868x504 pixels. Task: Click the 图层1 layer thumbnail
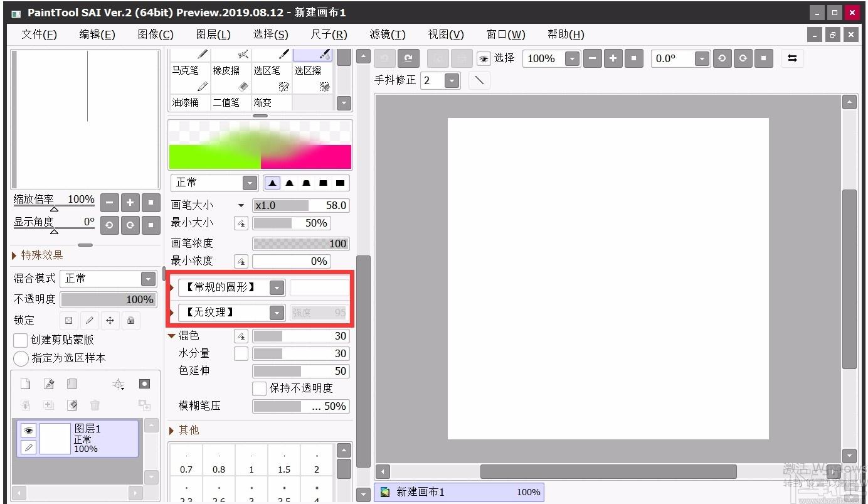(55, 438)
